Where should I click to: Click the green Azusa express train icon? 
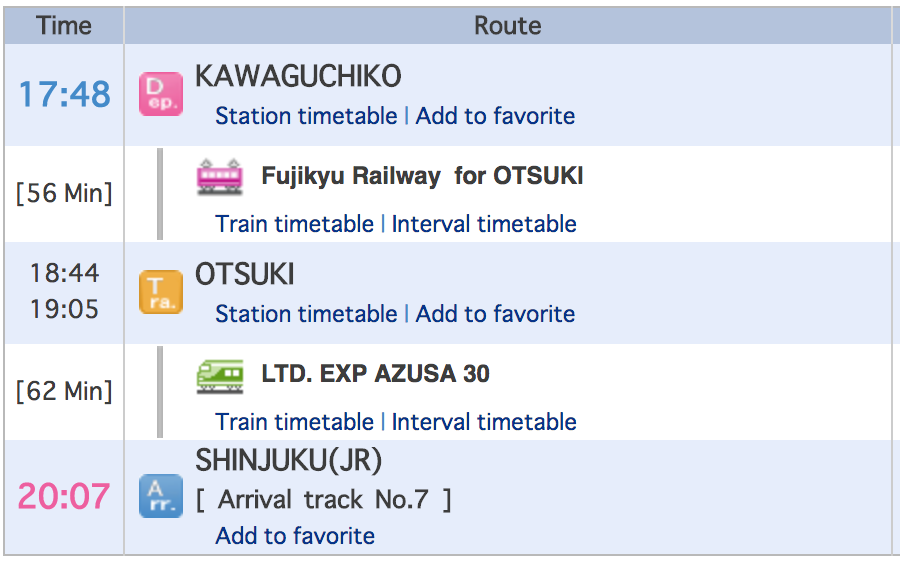[x=219, y=374]
